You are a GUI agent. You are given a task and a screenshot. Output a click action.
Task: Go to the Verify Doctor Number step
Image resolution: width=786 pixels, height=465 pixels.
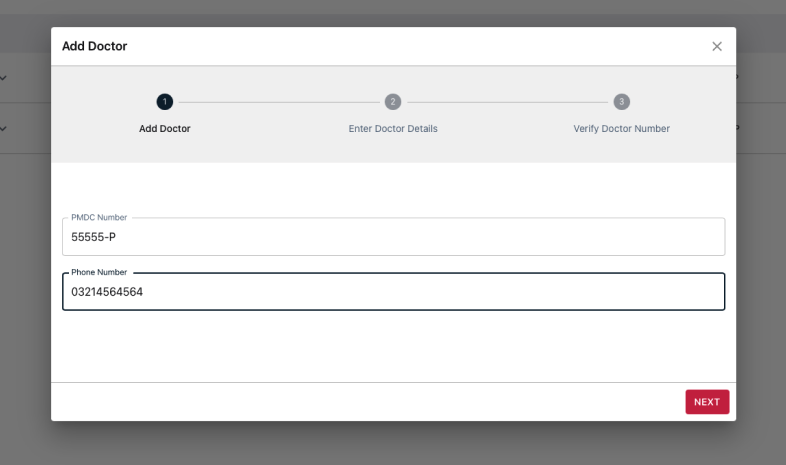tap(622, 129)
